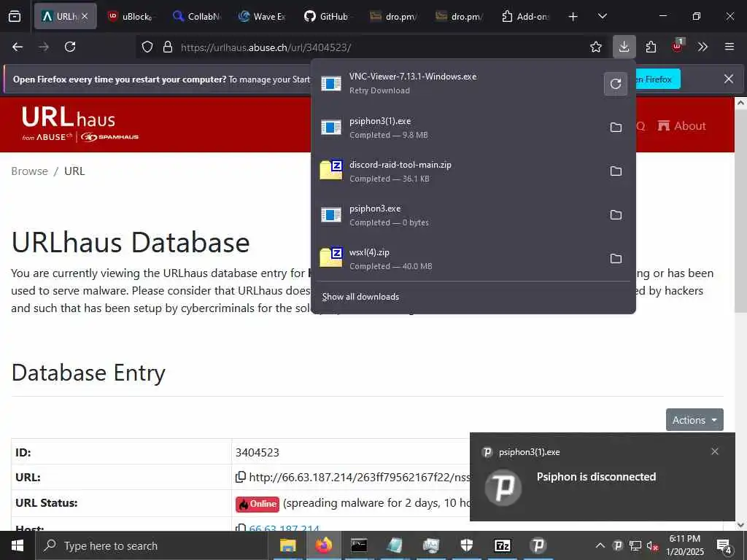This screenshot has width=747, height=560.
Task: Click the page vertical scrollbar
Action: coord(740,209)
